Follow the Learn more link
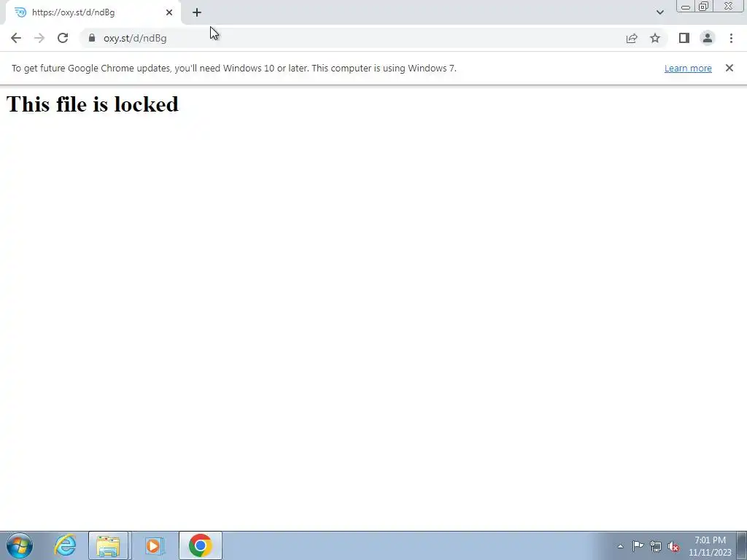This screenshot has height=560, width=747. [x=688, y=68]
